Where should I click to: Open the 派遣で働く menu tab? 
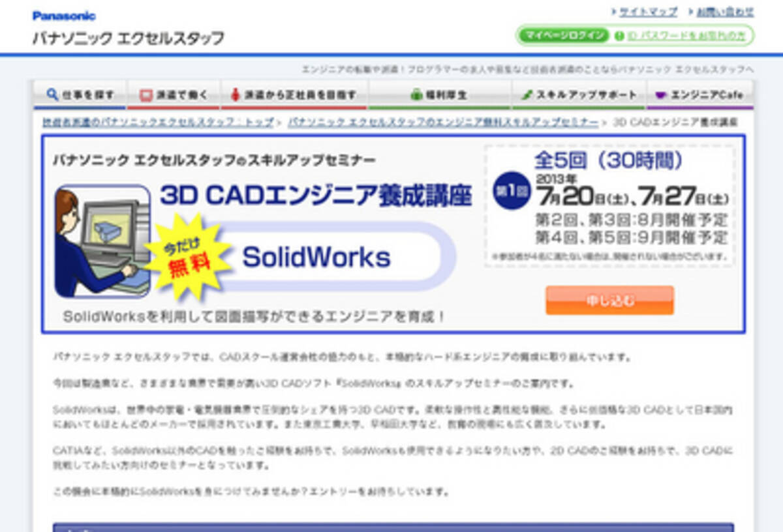pyautogui.click(x=174, y=95)
